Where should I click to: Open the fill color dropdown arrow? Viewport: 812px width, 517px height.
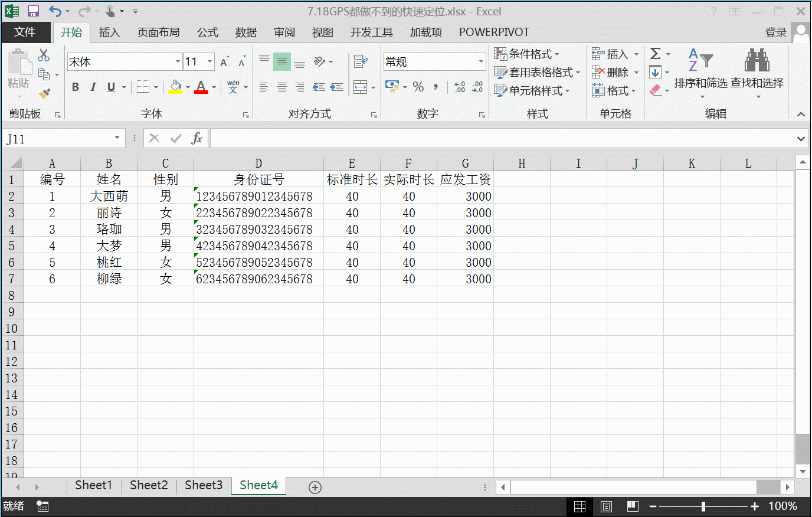coord(188,87)
